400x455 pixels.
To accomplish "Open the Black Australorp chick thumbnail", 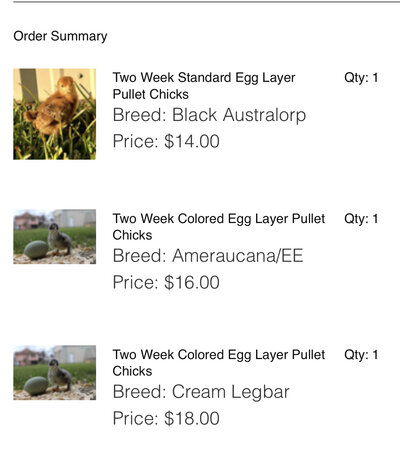I will [x=55, y=114].
